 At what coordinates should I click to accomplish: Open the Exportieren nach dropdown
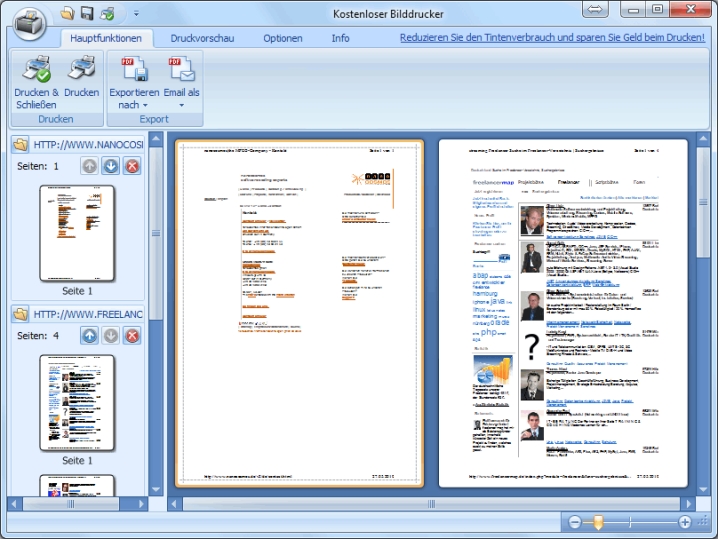coord(134,81)
